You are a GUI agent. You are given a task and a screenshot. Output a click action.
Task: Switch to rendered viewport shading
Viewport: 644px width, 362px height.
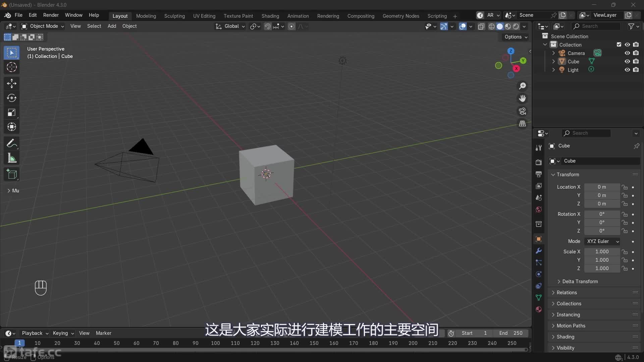coord(517,26)
